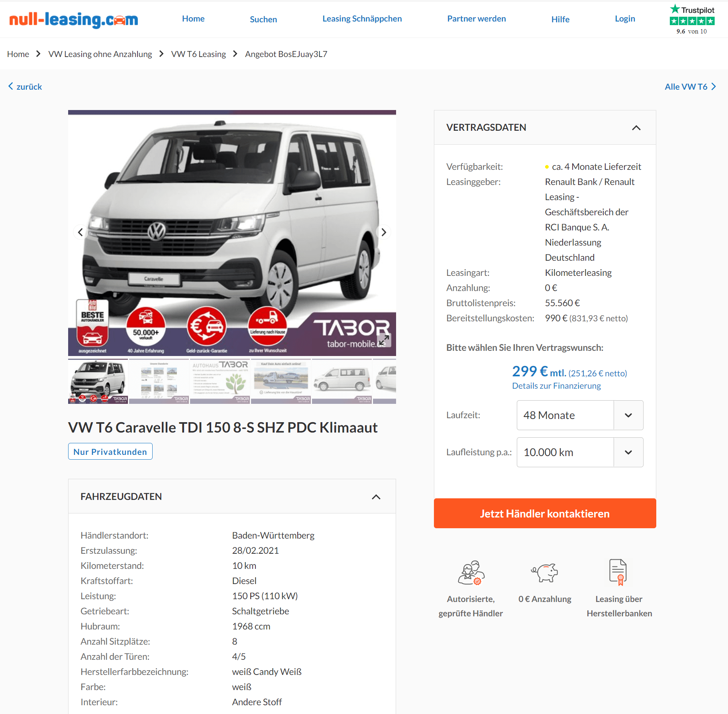Go back via the zurück link
Viewport: 728px width, 714px height.
tap(25, 87)
